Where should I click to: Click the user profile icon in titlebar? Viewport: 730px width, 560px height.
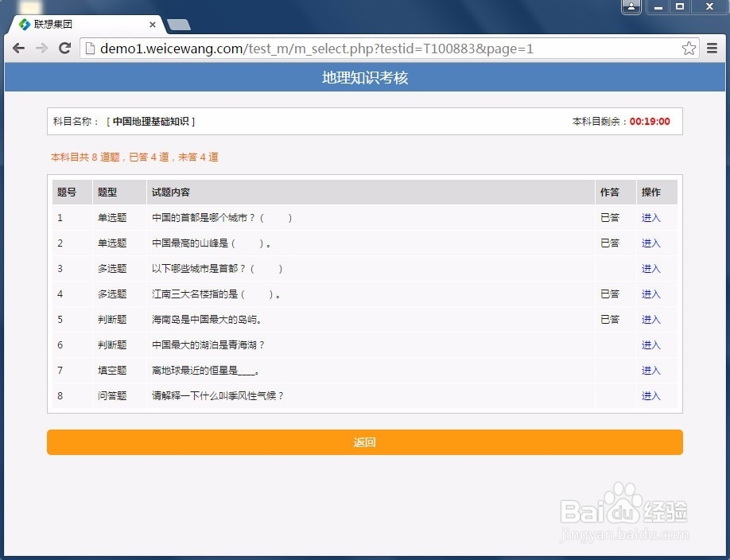631,7
